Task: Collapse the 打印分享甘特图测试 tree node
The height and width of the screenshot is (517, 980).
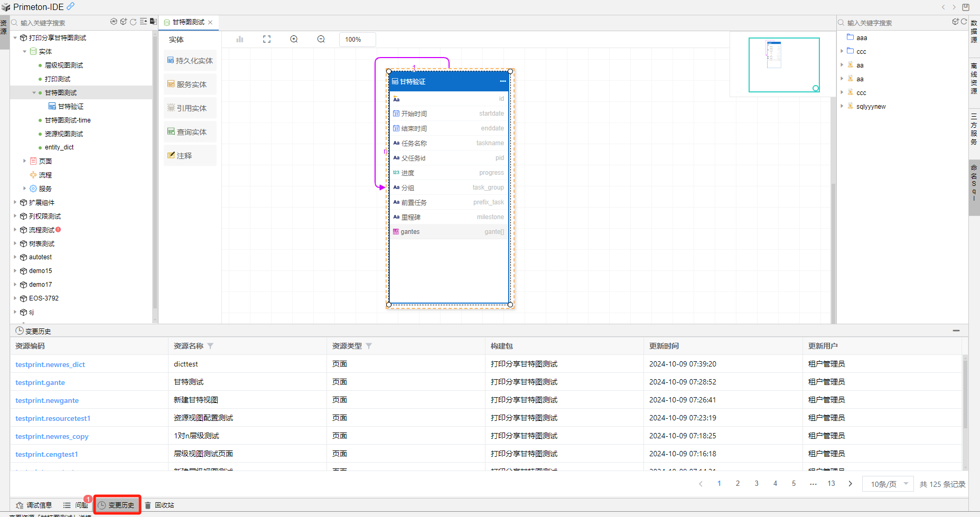Action: 15,38
